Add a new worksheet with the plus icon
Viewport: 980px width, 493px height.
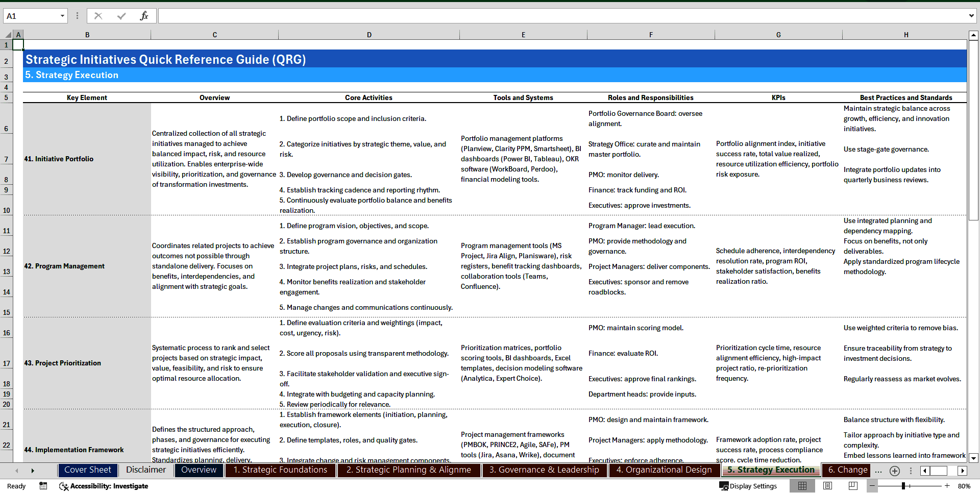[x=895, y=471]
